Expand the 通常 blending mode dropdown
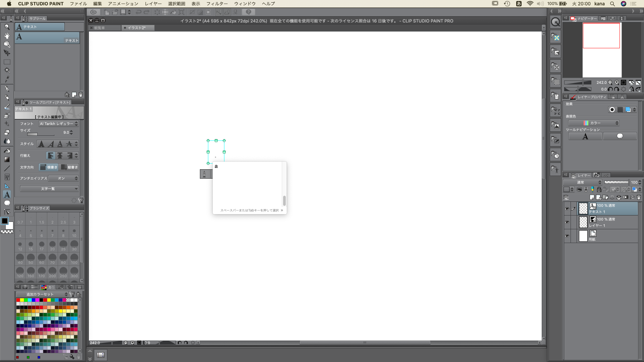Image resolution: width=644 pixels, height=362 pixels. point(583,182)
